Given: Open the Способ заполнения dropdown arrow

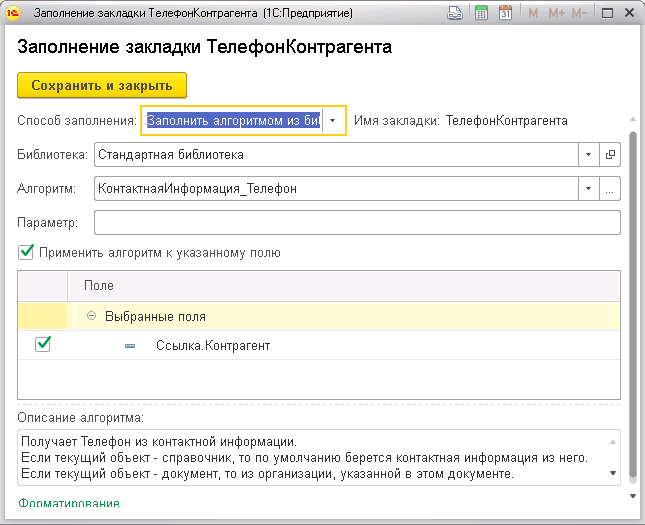Looking at the screenshot, I should [332, 121].
